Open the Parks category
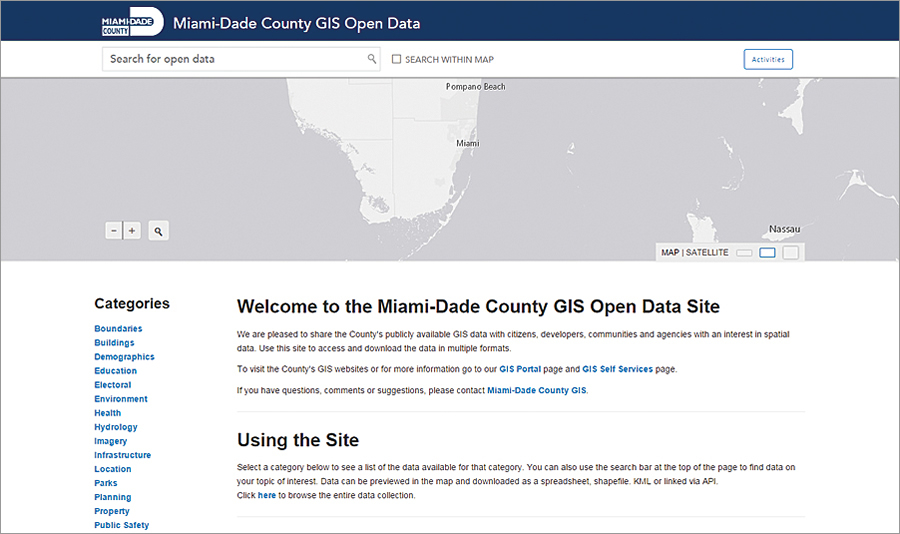This screenshot has height=534, width=900. [106, 483]
